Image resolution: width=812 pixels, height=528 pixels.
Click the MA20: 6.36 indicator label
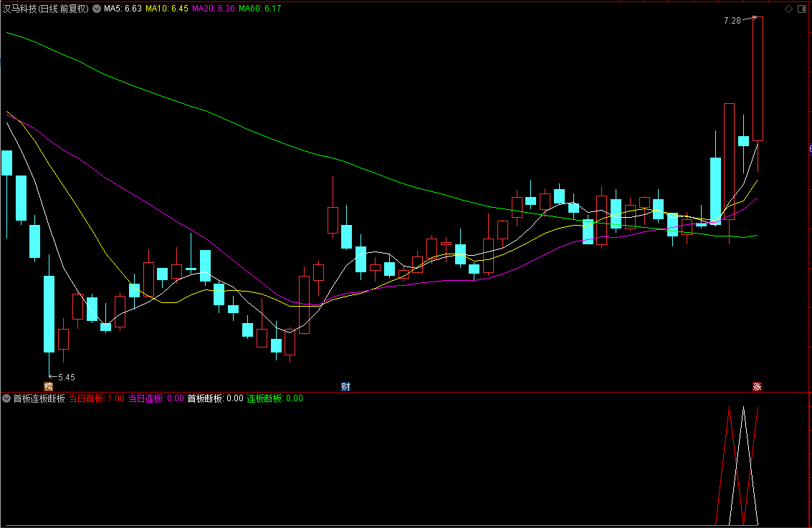tap(214, 9)
